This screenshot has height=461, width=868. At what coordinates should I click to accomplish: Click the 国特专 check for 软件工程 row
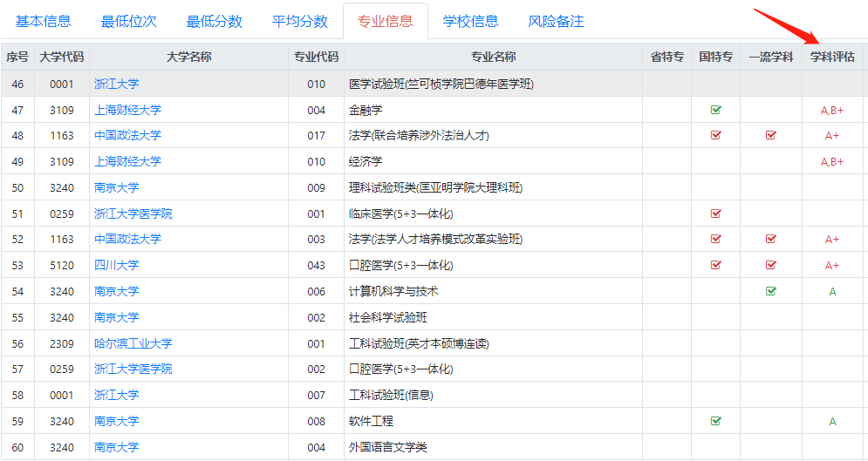(x=715, y=421)
